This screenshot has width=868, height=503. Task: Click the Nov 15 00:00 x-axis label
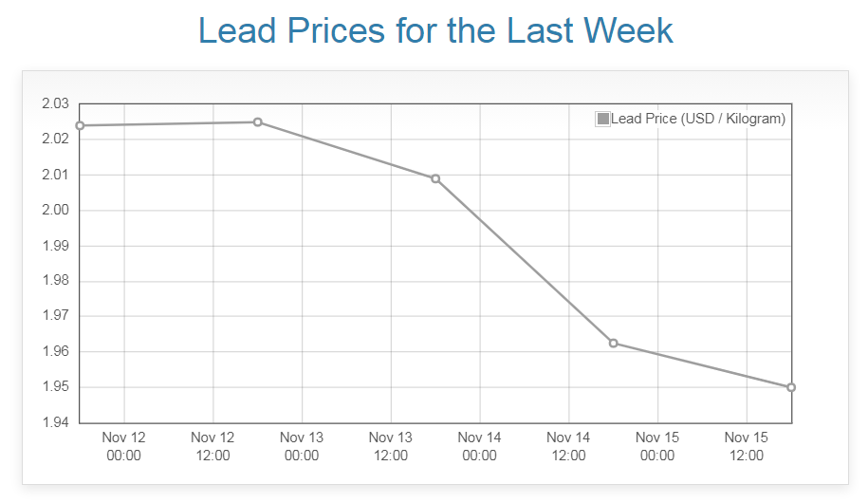tap(657, 446)
